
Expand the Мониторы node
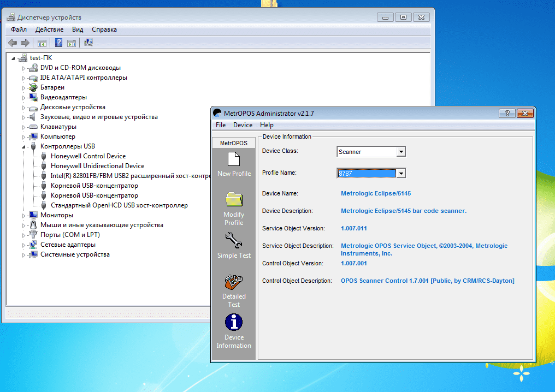coord(23,216)
